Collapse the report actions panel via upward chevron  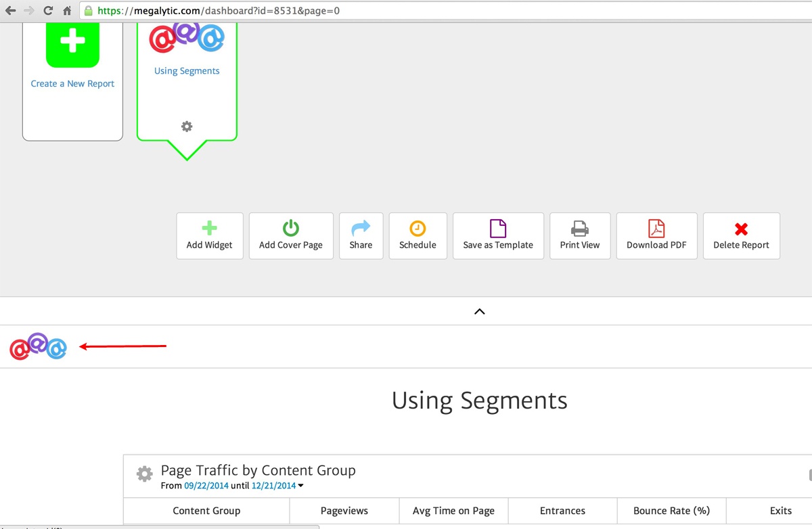click(x=480, y=311)
